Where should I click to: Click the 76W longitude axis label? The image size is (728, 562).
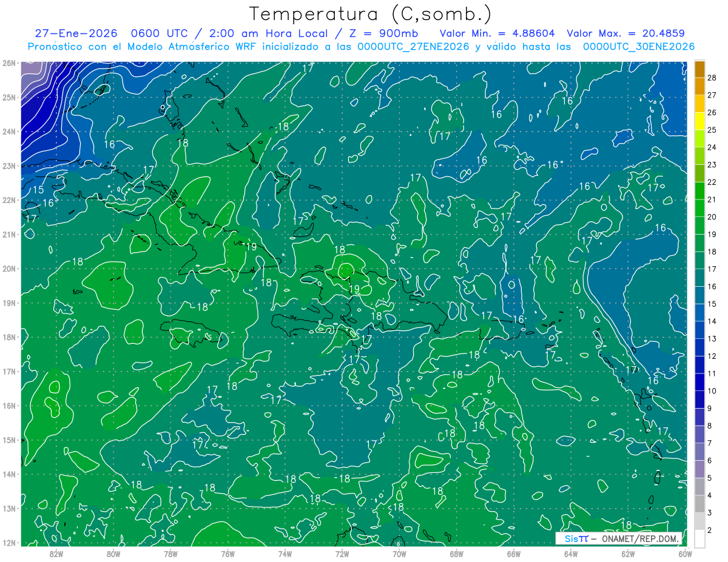[227, 554]
